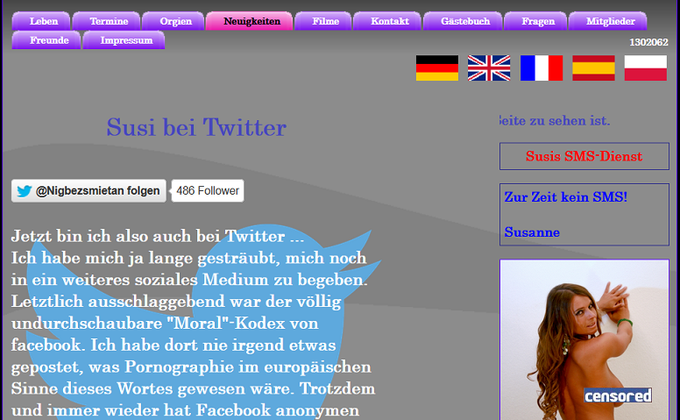Click the 486 Follower count

(x=207, y=191)
